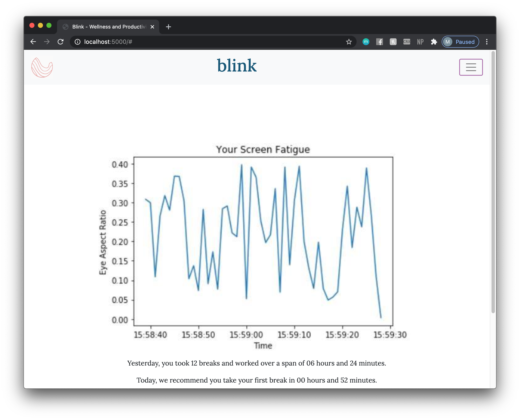
Task: Open the CRX extension icon
Action: coord(407,42)
